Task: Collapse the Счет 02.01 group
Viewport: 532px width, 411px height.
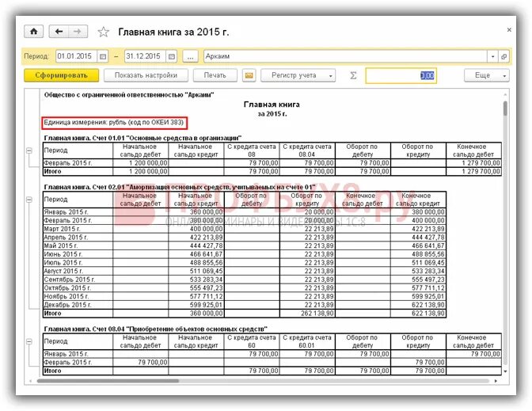Action: point(29,200)
